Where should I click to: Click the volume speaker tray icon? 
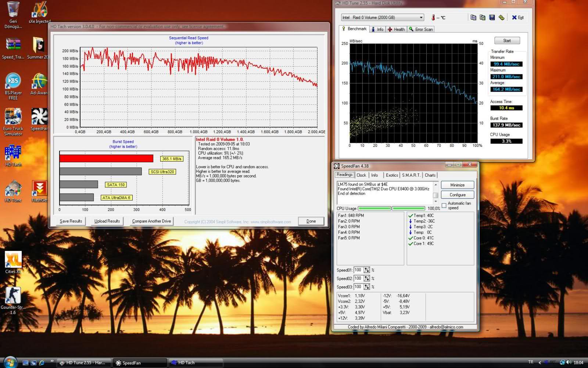[x=569, y=362]
